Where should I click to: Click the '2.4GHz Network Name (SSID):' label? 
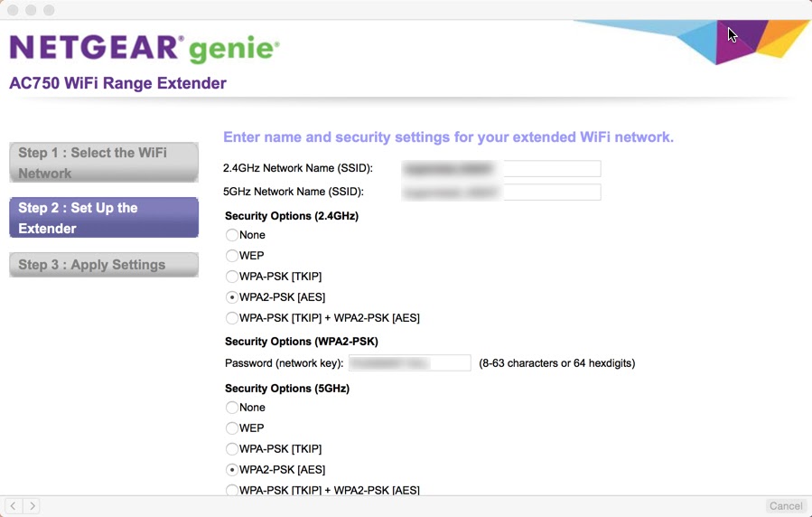(298, 168)
